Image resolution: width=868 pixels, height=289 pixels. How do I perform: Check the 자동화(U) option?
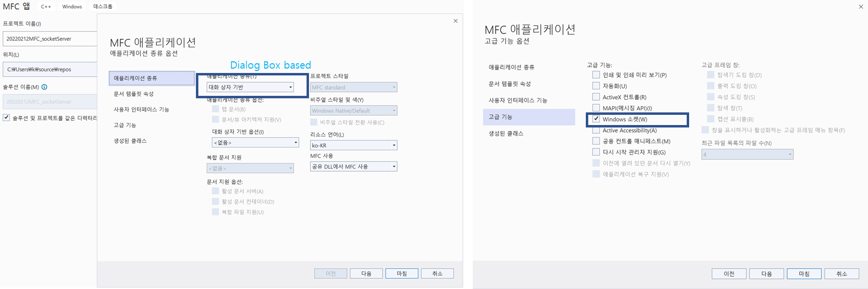[x=596, y=86]
